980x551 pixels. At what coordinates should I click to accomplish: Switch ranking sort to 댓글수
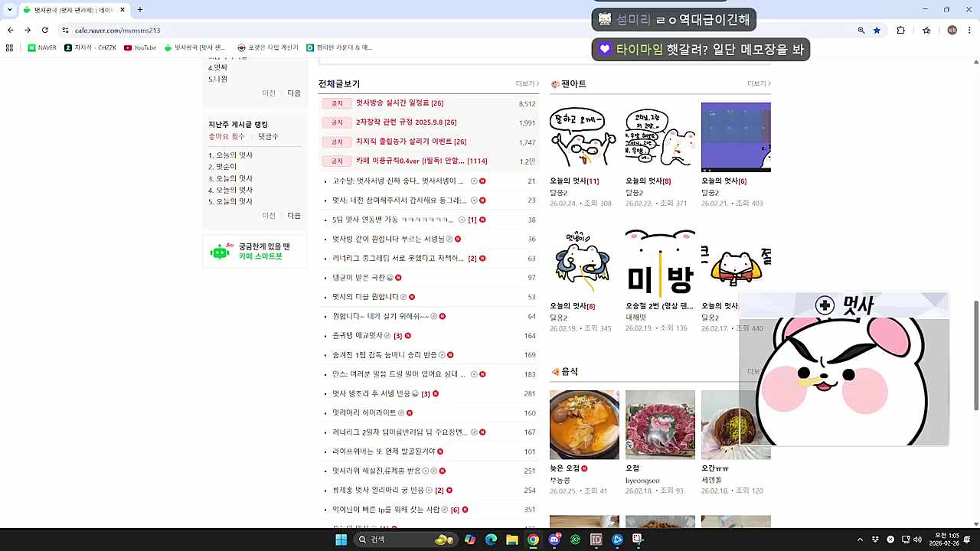268,136
